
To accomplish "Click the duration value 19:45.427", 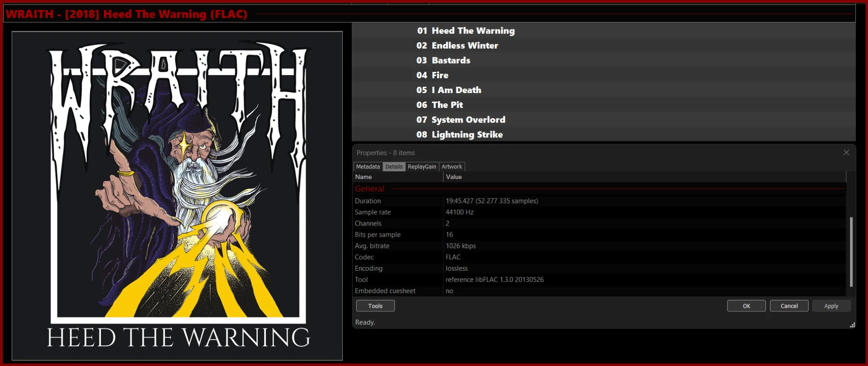I will 492,201.
